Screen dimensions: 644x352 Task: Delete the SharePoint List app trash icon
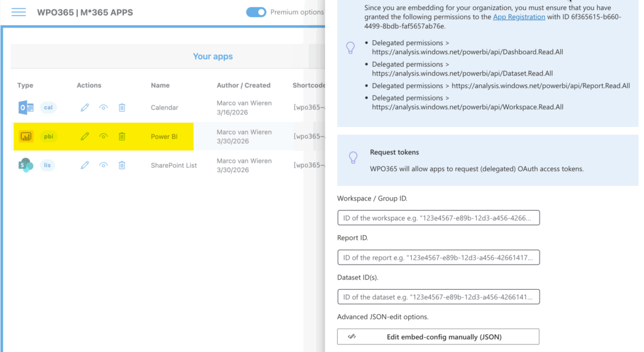point(122,165)
